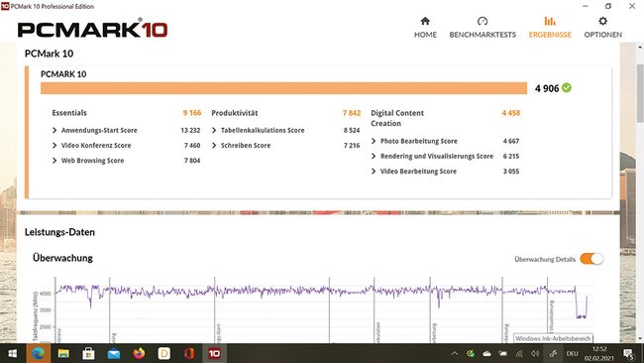The image size is (644, 363).
Task: Open Benchmarktests gauge icon
Action: click(483, 21)
